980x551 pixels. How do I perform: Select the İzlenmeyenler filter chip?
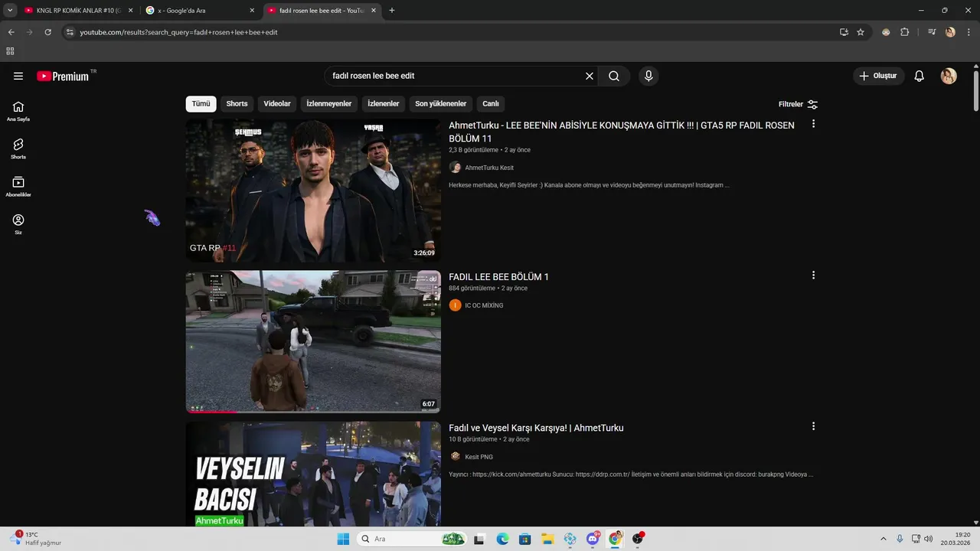[329, 104]
